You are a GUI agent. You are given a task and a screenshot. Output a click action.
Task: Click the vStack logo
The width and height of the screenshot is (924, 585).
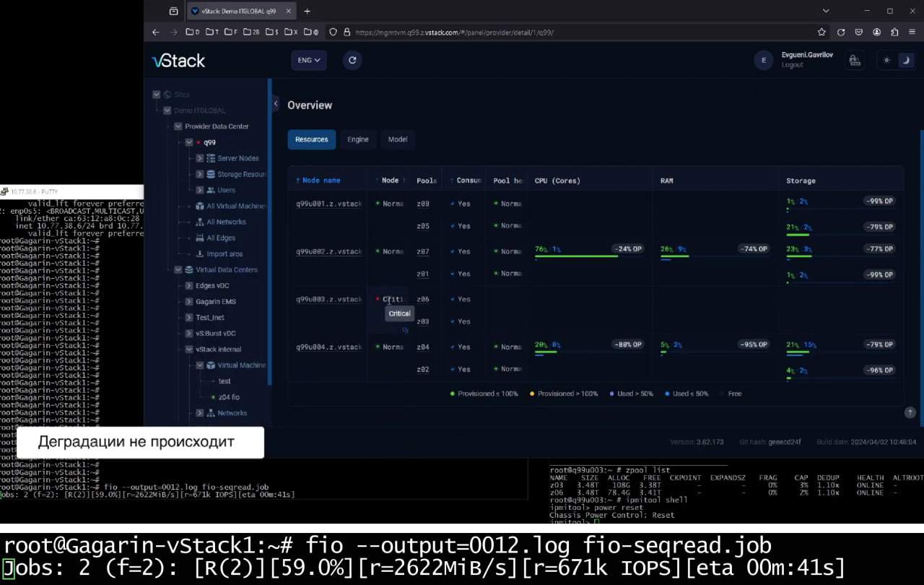tap(178, 61)
